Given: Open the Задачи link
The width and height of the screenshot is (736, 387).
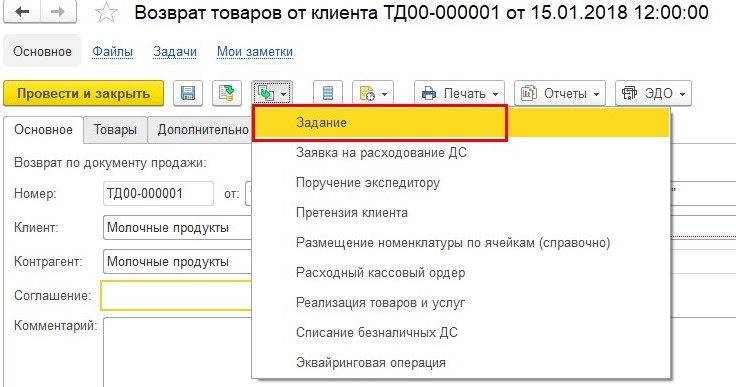Looking at the screenshot, I should tap(175, 51).
